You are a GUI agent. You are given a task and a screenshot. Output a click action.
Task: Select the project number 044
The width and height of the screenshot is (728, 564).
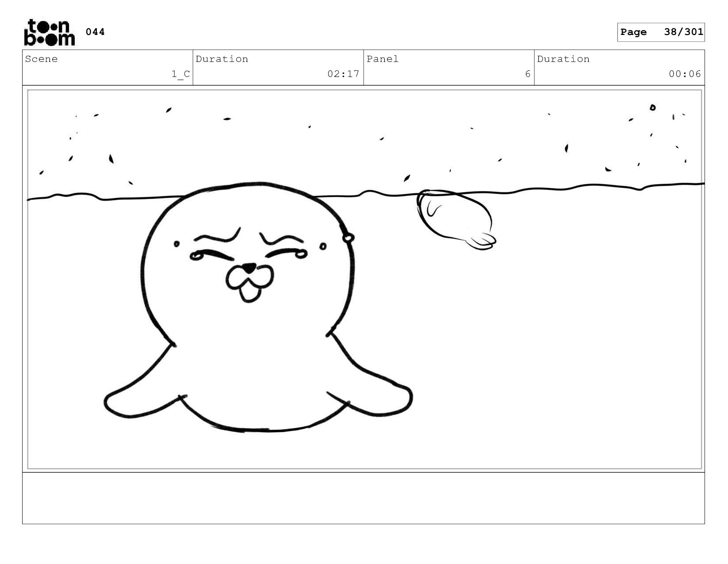95,32
